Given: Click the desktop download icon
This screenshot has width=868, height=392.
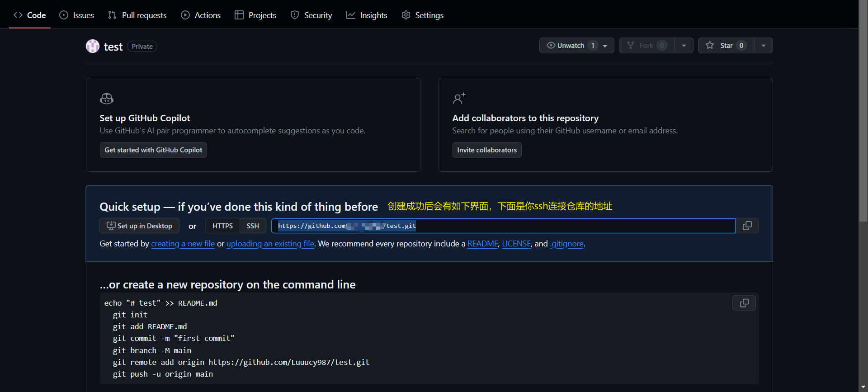Looking at the screenshot, I should click(111, 226).
